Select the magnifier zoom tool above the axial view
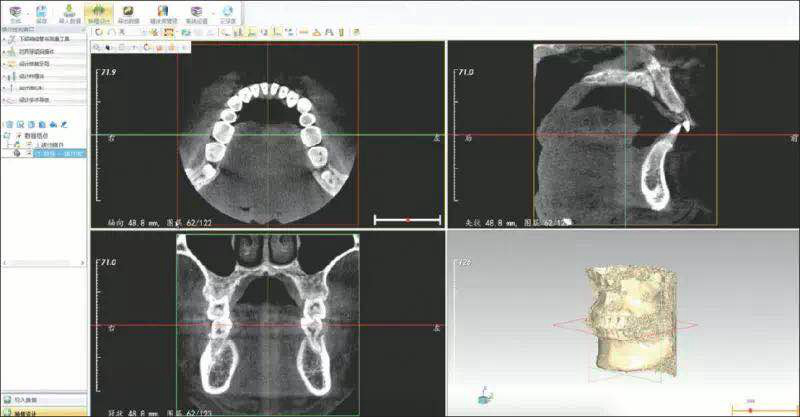 (x=97, y=47)
